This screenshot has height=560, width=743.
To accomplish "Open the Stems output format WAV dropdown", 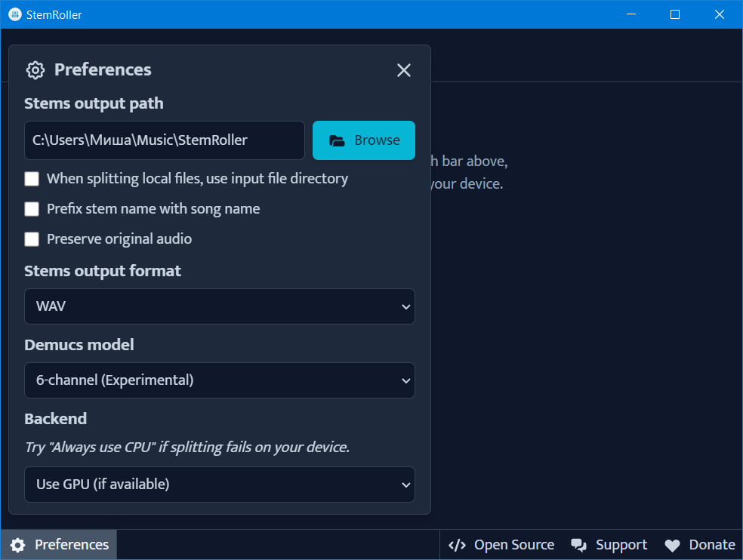I will coord(220,306).
